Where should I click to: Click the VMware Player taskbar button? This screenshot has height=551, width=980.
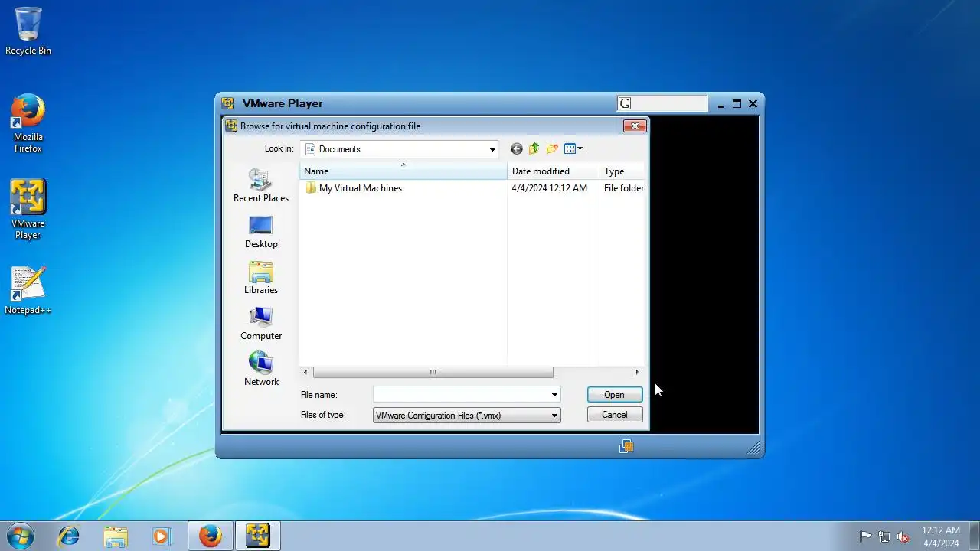(258, 536)
